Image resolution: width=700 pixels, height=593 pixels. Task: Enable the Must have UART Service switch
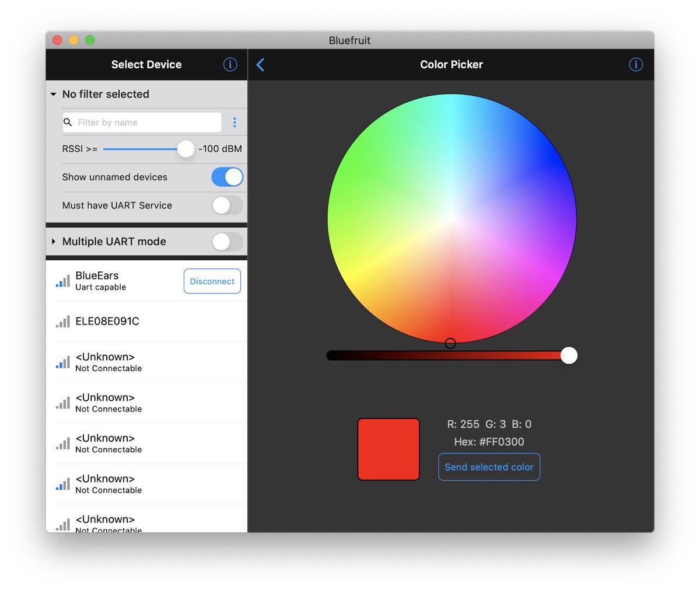pos(227,205)
